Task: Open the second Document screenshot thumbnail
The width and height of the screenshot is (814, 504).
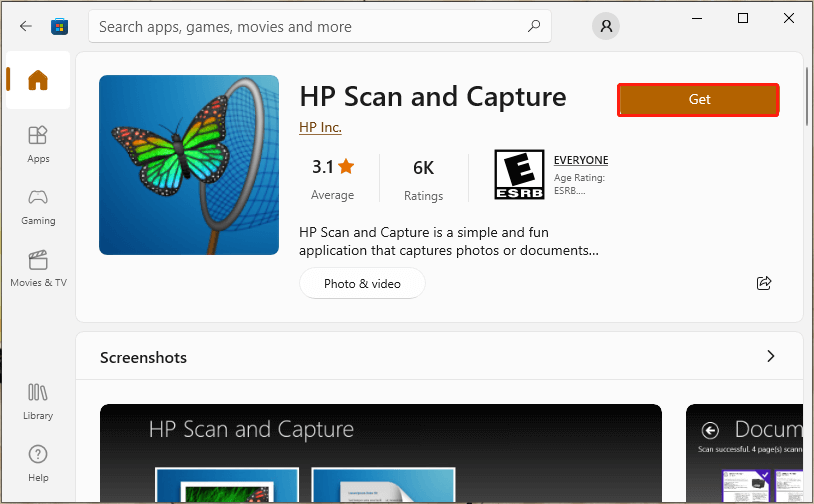Action: (x=744, y=453)
